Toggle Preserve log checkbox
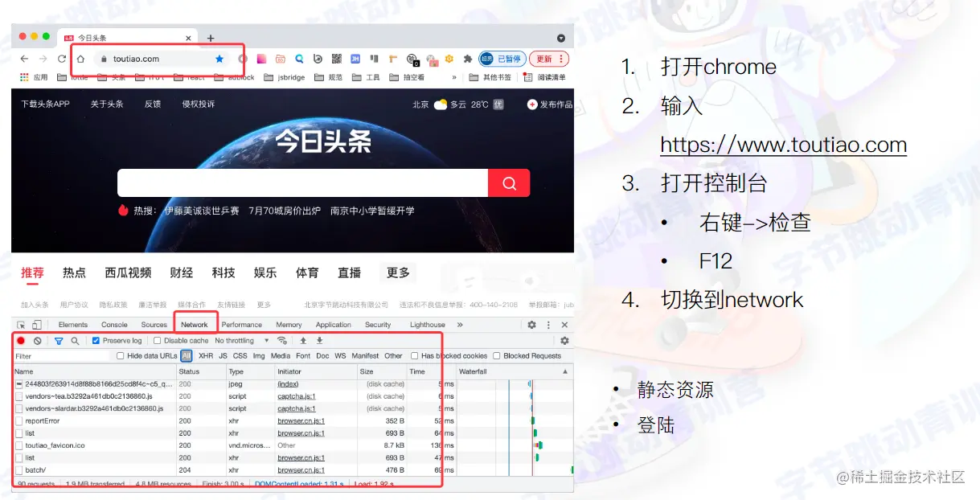This screenshot has height=500, width=980. (96, 341)
